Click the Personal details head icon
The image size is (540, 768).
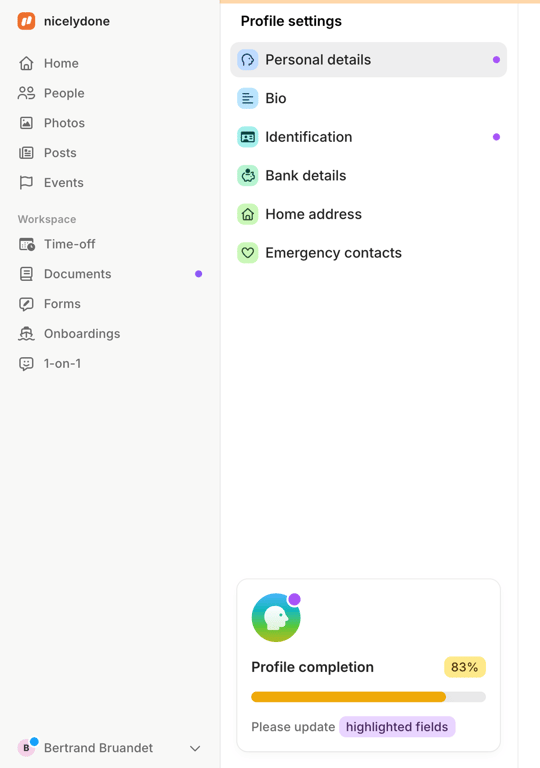click(x=248, y=60)
